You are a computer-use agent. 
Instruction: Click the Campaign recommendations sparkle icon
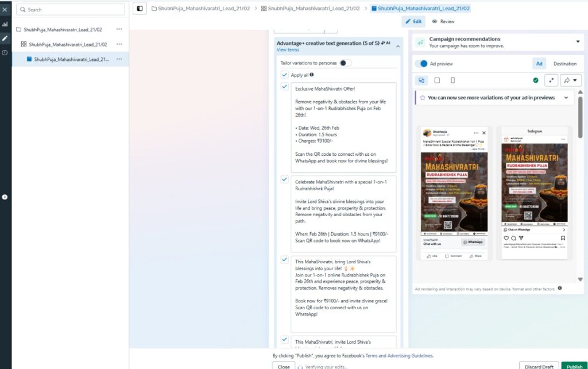[x=420, y=43]
